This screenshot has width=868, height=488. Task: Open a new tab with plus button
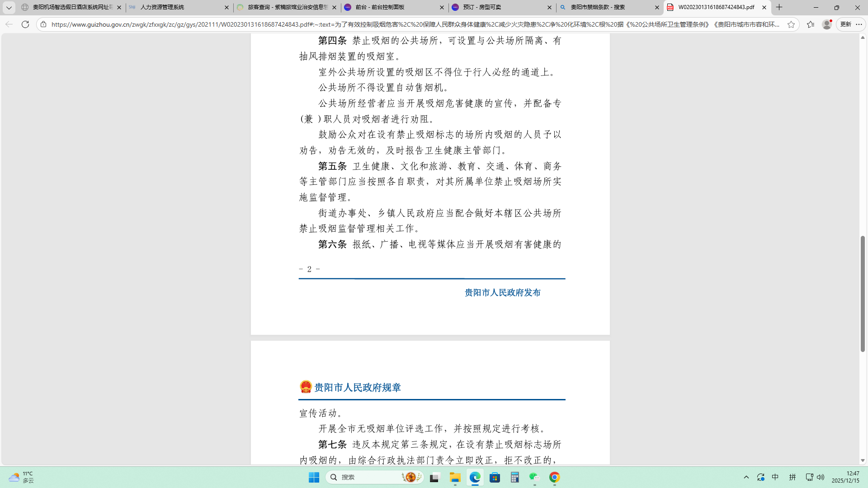pyautogui.click(x=779, y=7)
